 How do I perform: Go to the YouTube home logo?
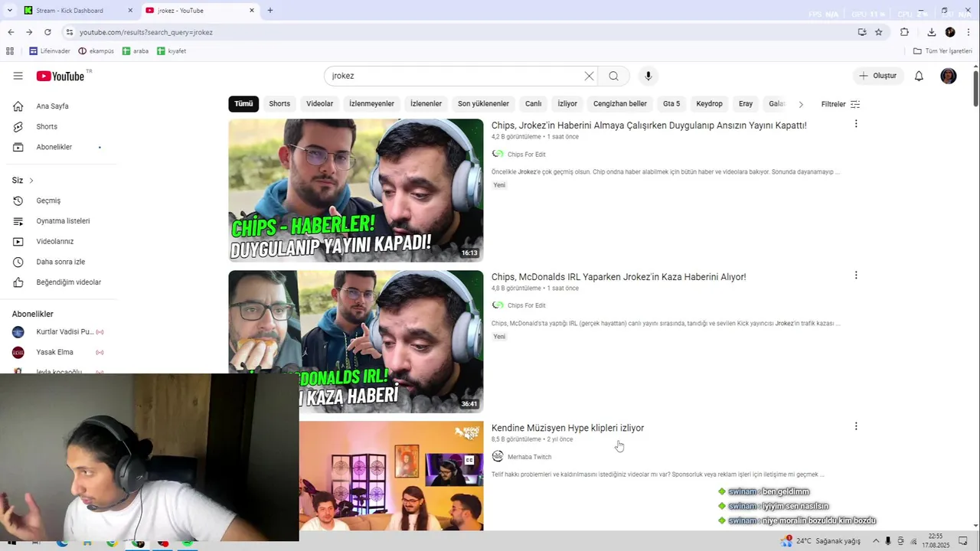[x=60, y=76]
